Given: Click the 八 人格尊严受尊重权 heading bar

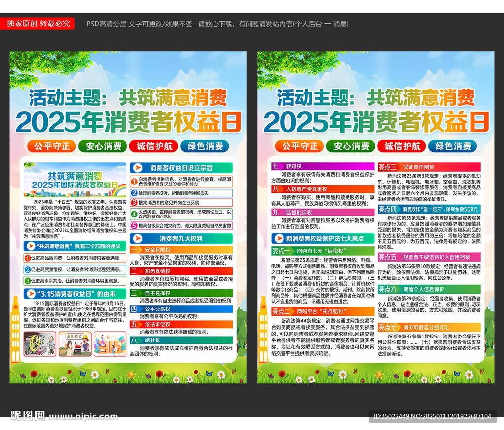Looking at the screenshot, I should (323, 189).
